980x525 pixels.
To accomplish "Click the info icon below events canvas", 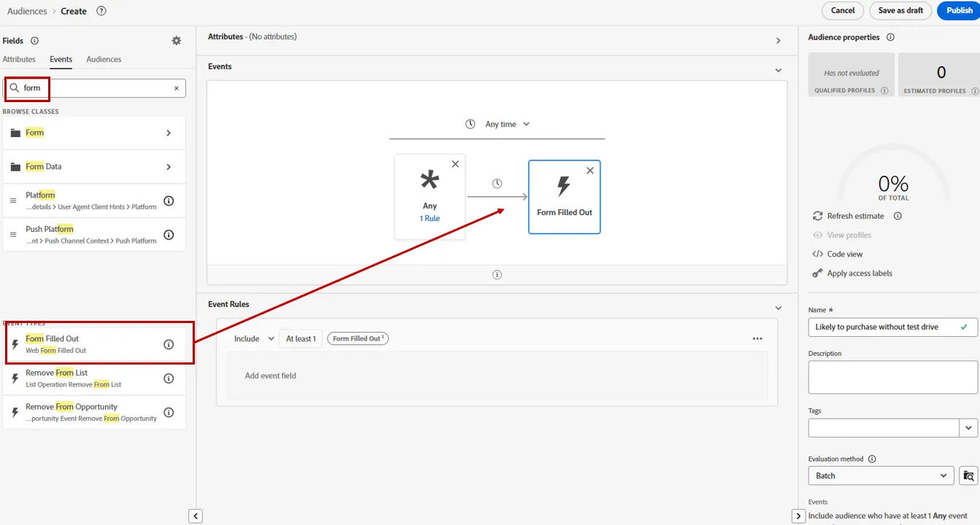I will 497,275.
